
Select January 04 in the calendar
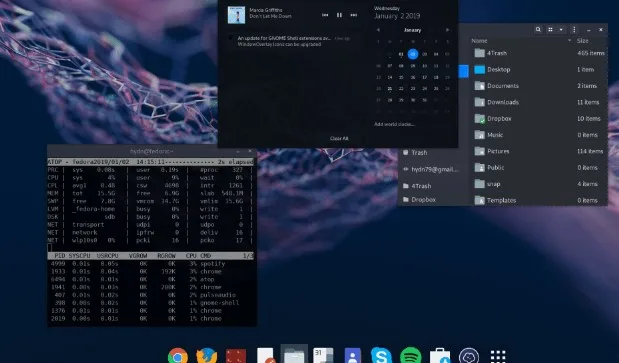(436, 54)
